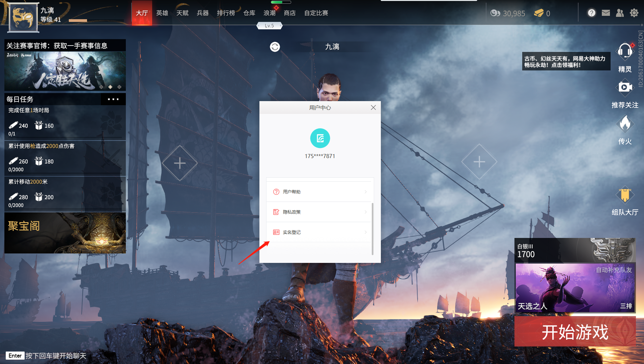Click the 白银III 1700 rank panel
Image resolution: width=644 pixels, height=364 pixels.
click(575, 250)
